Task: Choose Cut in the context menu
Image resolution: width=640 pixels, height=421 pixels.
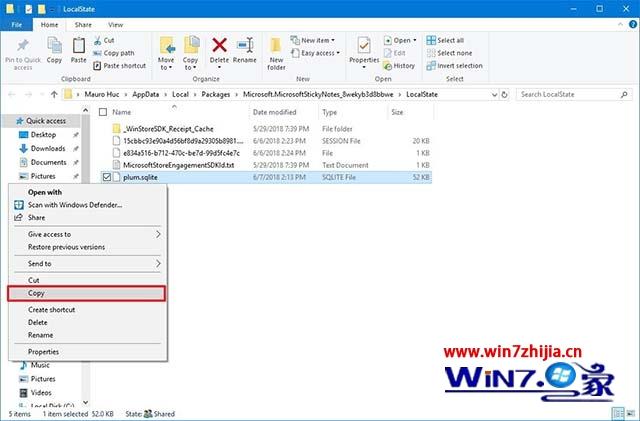Action: [87, 281]
